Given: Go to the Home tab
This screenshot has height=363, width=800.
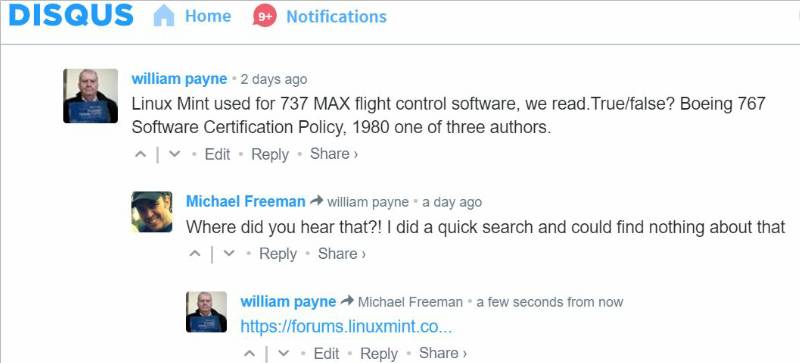Looking at the screenshot, I should click(208, 16).
